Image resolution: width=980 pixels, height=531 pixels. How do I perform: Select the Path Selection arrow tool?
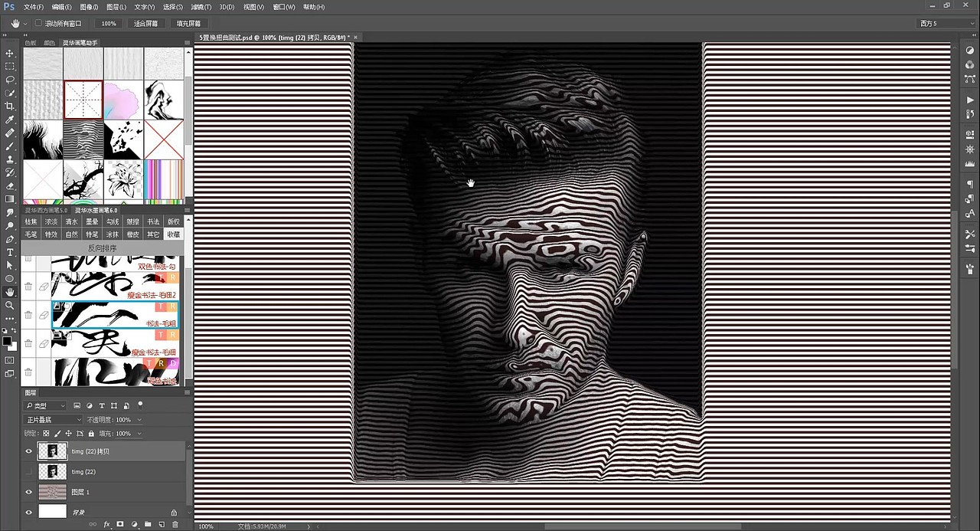click(10, 265)
